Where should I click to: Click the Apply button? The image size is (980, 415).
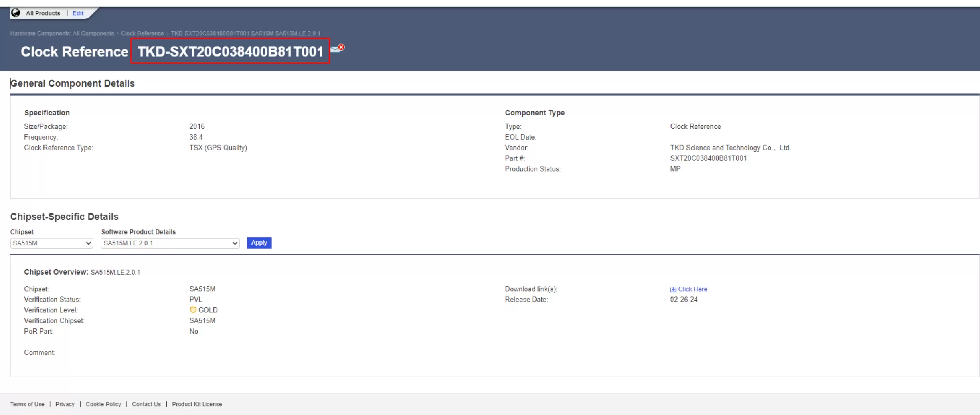click(x=259, y=243)
